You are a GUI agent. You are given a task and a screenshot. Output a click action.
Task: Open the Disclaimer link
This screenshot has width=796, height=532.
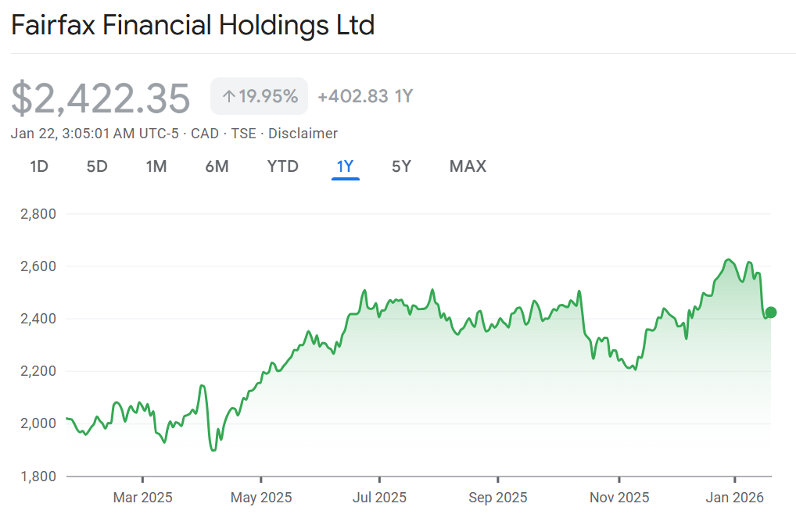(303, 134)
